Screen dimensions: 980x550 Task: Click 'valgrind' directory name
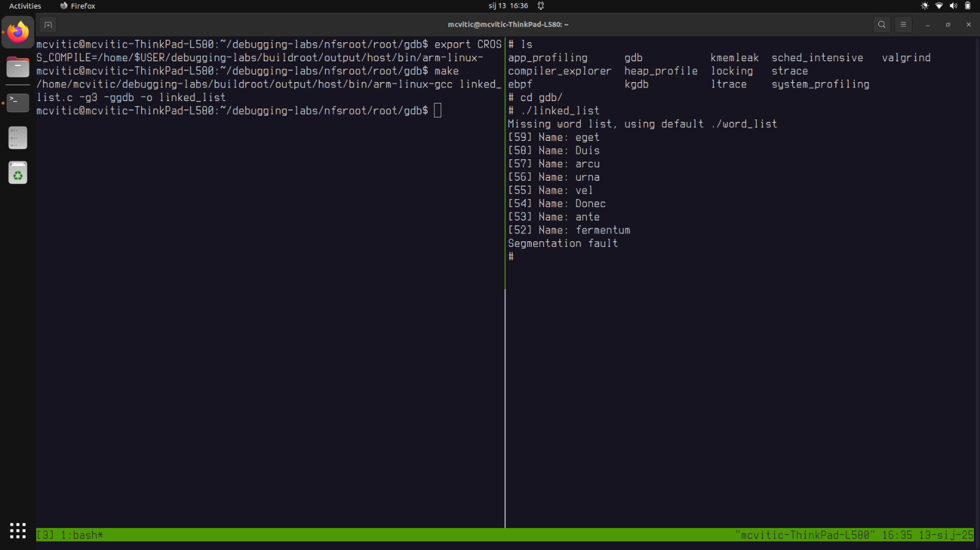(x=906, y=58)
